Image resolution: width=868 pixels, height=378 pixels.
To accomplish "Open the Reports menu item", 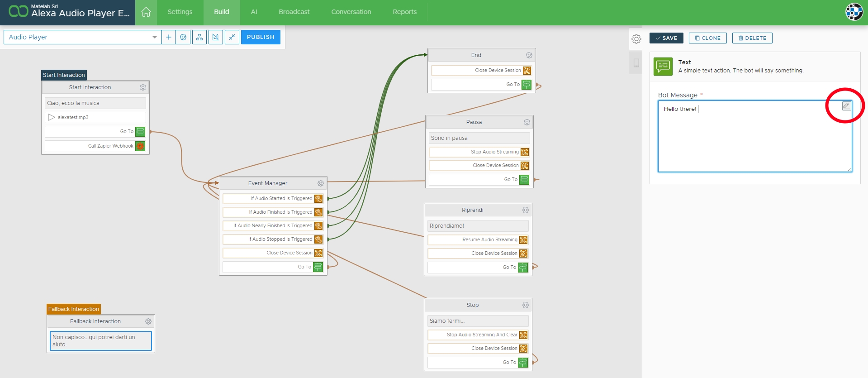I will pos(404,12).
